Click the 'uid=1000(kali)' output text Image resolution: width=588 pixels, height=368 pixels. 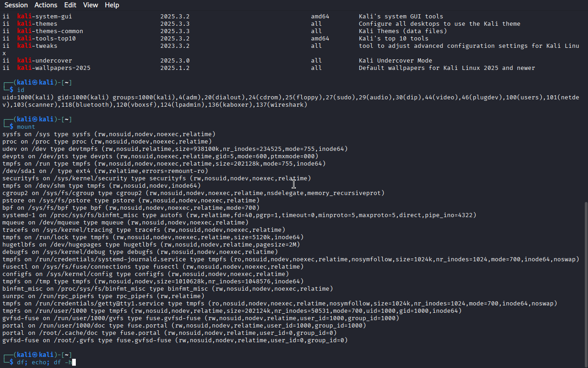(x=28, y=98)
